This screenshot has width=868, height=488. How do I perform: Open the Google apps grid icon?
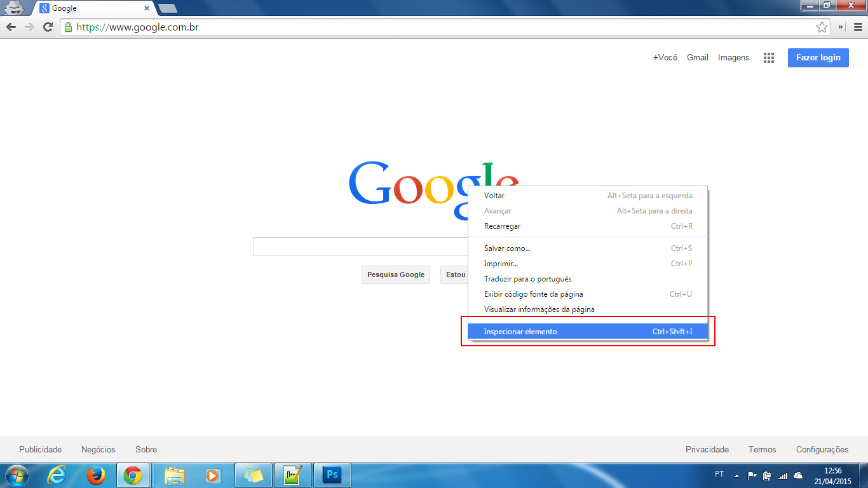point(769,58)
